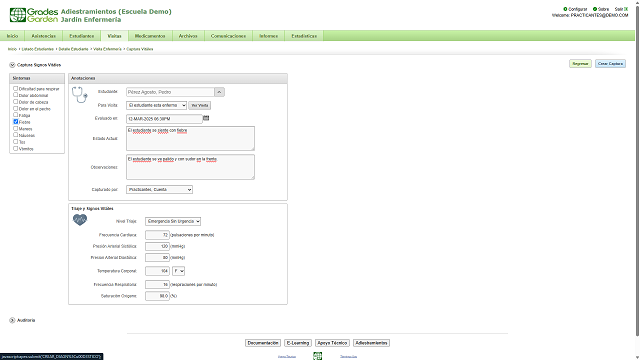Click the Saturación Oxígeno field

tap(157, 296)
